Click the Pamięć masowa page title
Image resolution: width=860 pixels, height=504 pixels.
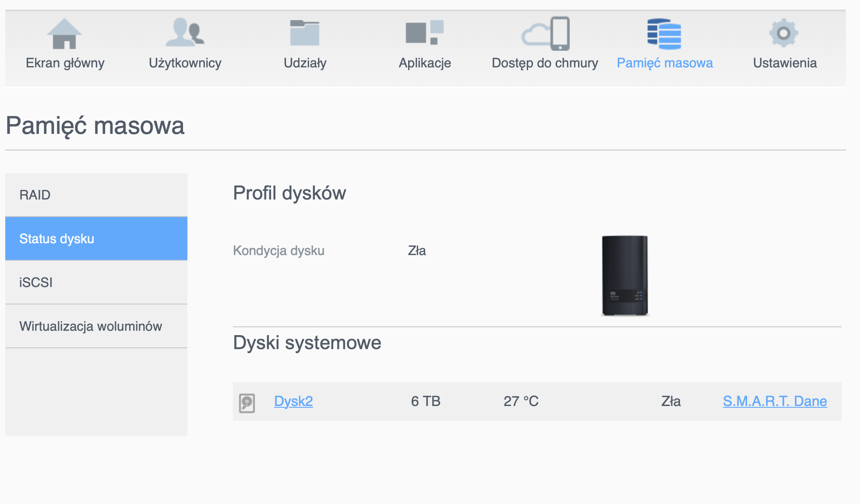point(95,126)
